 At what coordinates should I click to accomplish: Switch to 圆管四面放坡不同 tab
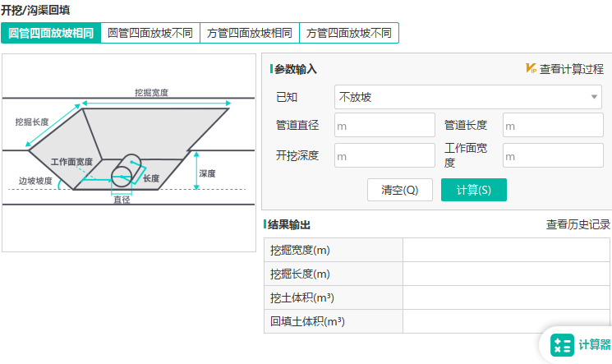(x=150, y=33)
